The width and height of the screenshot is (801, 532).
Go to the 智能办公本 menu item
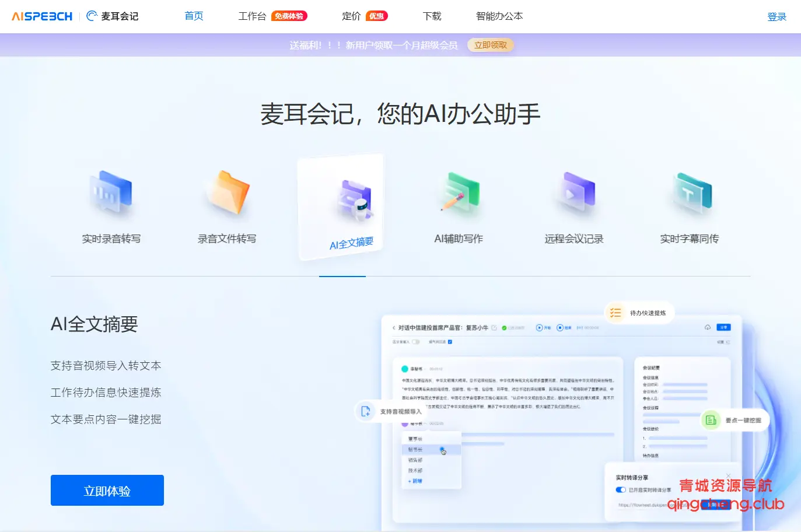[x=499, y=16]
